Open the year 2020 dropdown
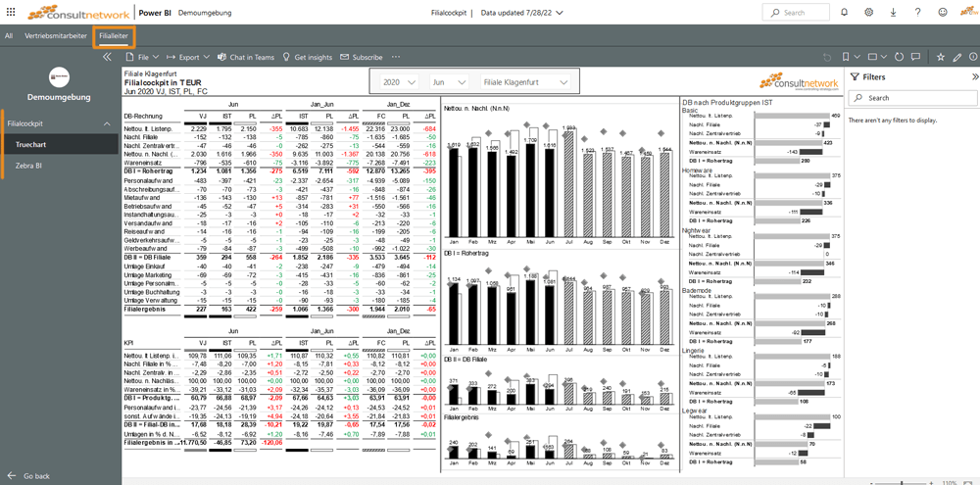 [x=397, y=82]
